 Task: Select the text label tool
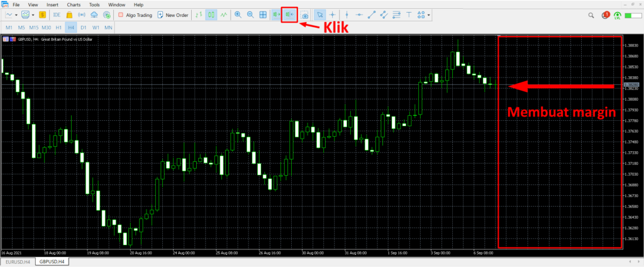pyautogui.click(x=409, y=15)
